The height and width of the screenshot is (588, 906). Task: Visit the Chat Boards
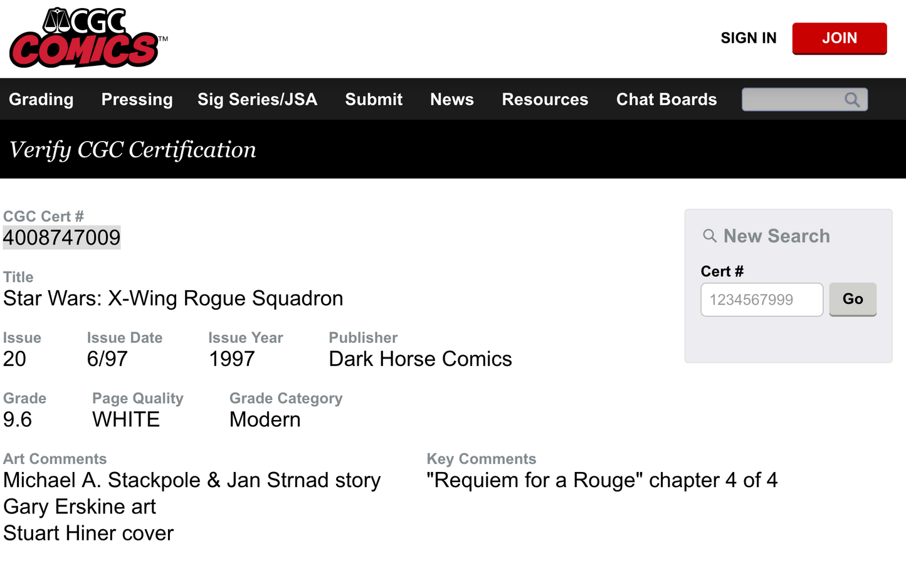point(666,100)
